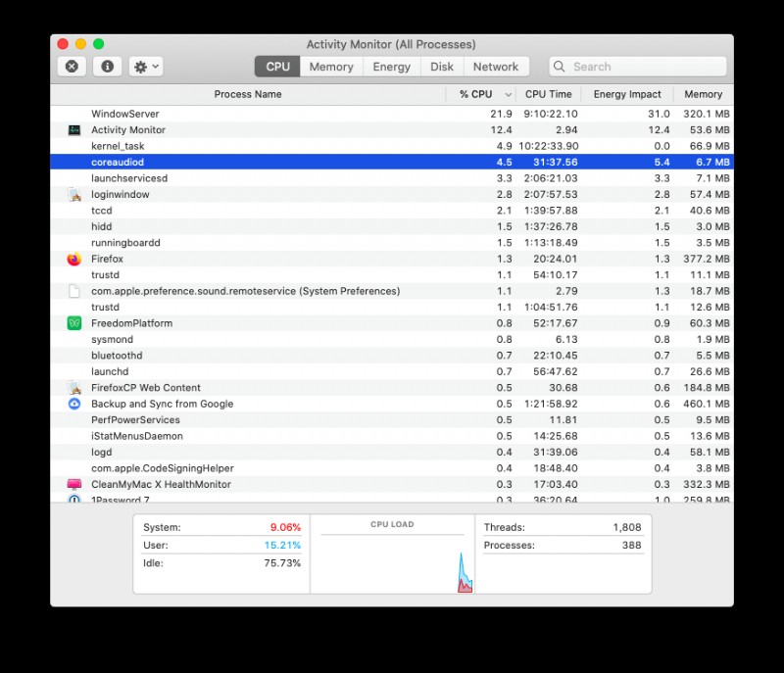Sort by the CPU Time column
The height and width of the screenshot is (673, 784).
[549, 94]
